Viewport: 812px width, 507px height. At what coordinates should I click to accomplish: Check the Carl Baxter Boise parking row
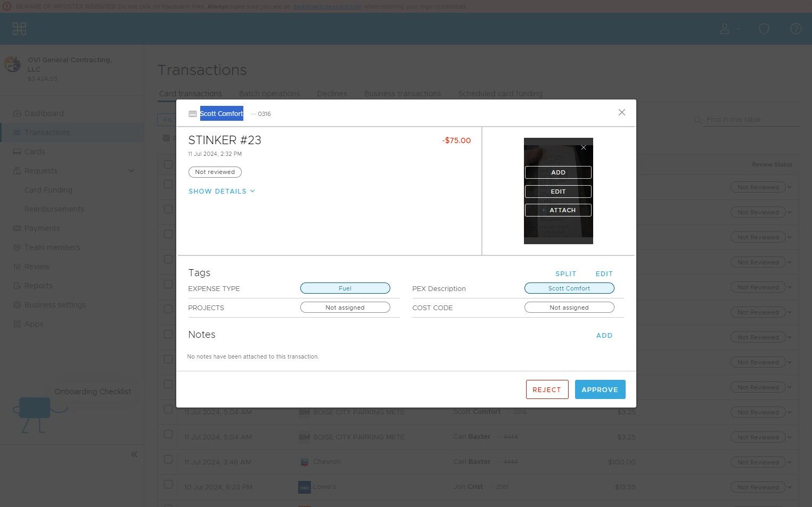click(168, 434)
